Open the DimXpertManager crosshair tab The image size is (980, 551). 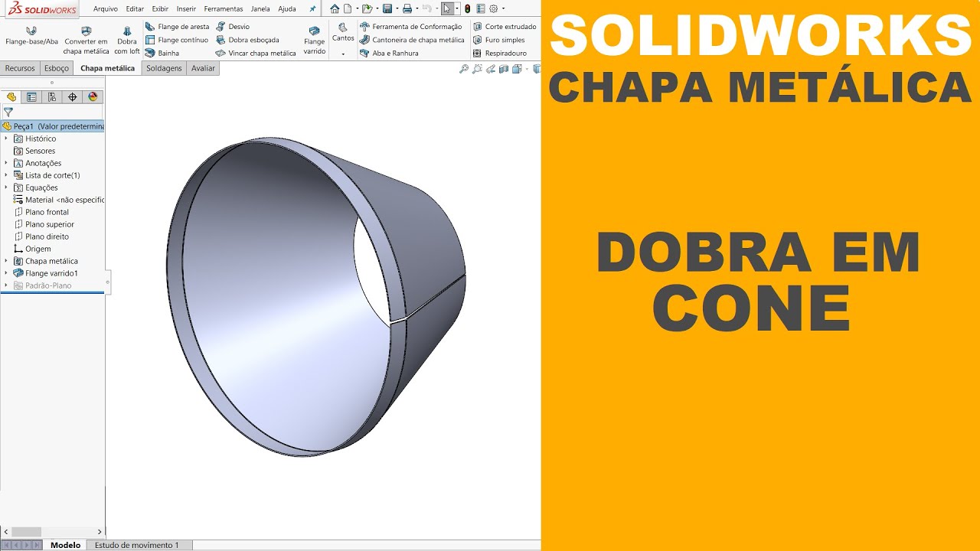(x=73, y=97)
